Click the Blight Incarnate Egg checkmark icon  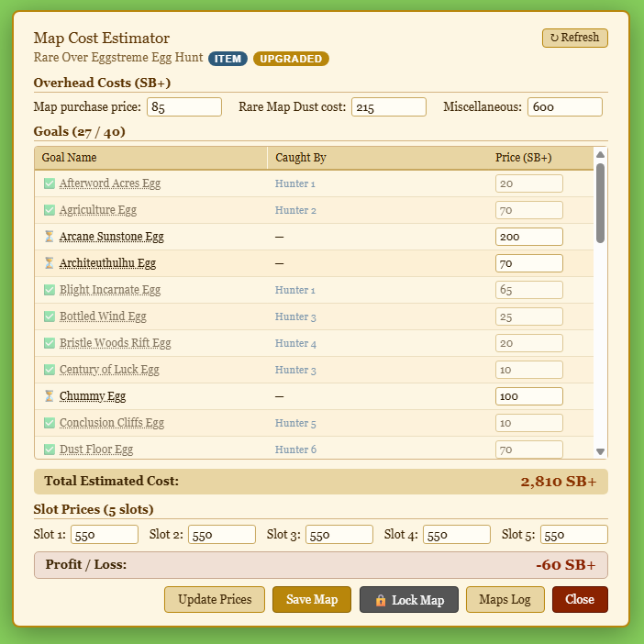[50, 290]
